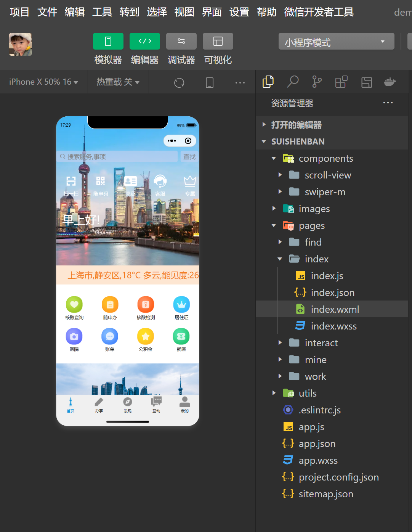
Task: Expand the work folder
Action: tap(332, 376)
